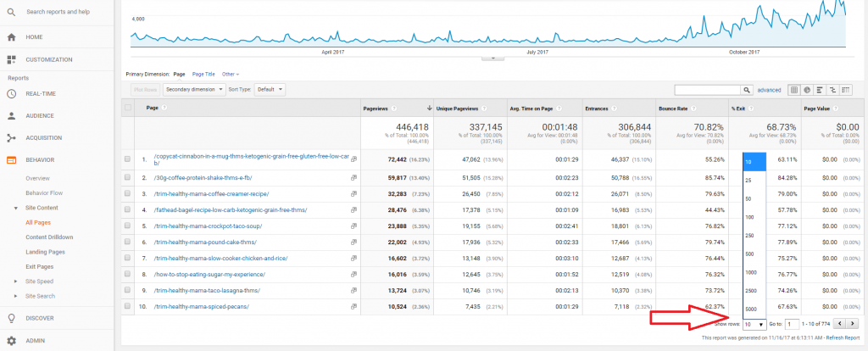868x351 pixels.
Task: Select the Audience person icon
Action: click(11, 115)
